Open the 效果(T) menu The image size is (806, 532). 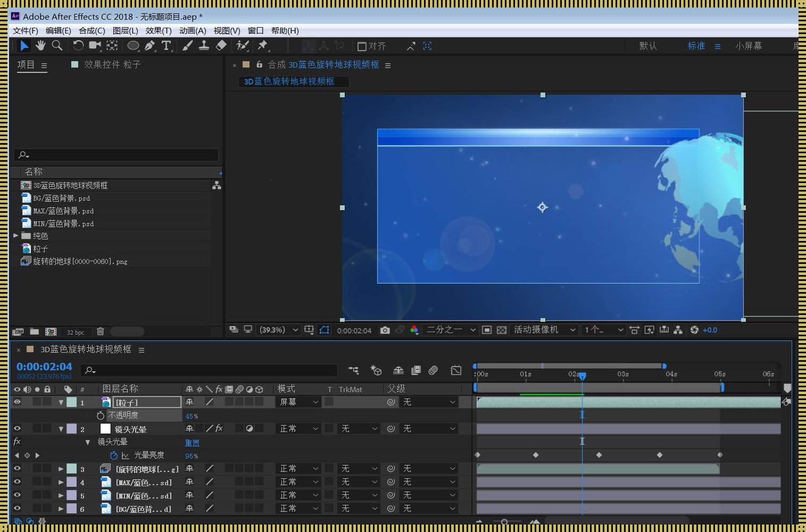click(x=159, y=31)
